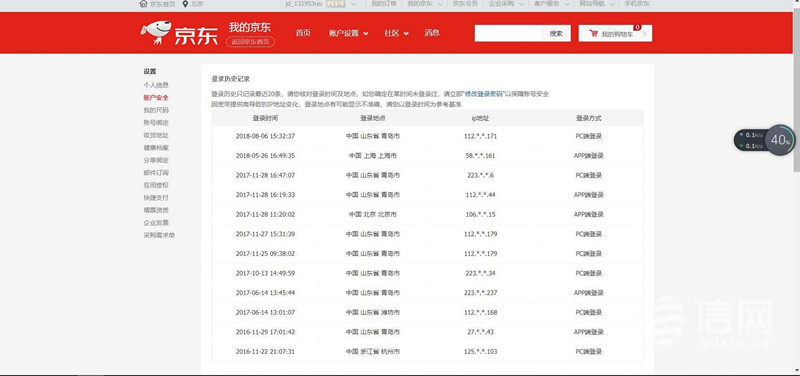800x376 pixels.
Task: Select 账户安全 in the settings sidebar
Action: point(156,97)
